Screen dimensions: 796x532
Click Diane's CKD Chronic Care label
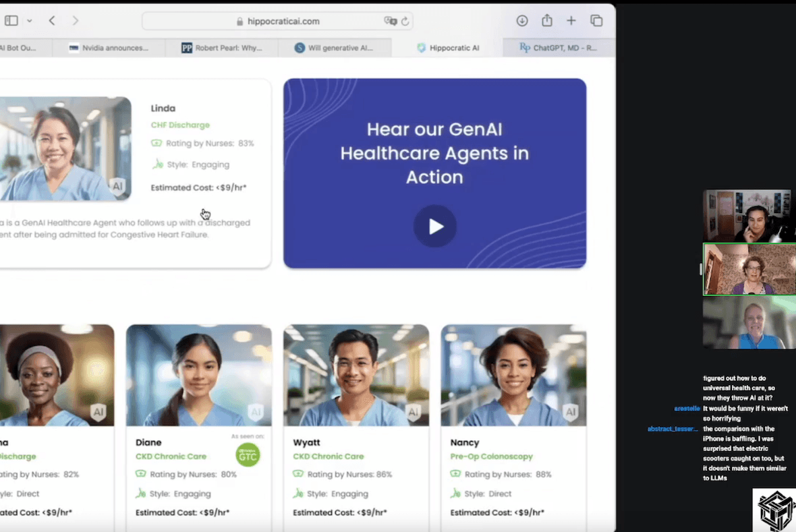(x=171, y=456)
